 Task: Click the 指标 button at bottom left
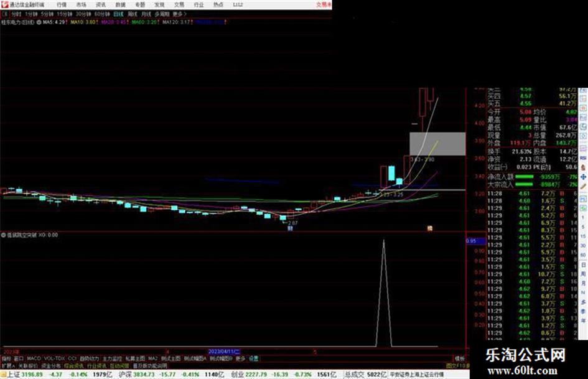click(6, 358)
